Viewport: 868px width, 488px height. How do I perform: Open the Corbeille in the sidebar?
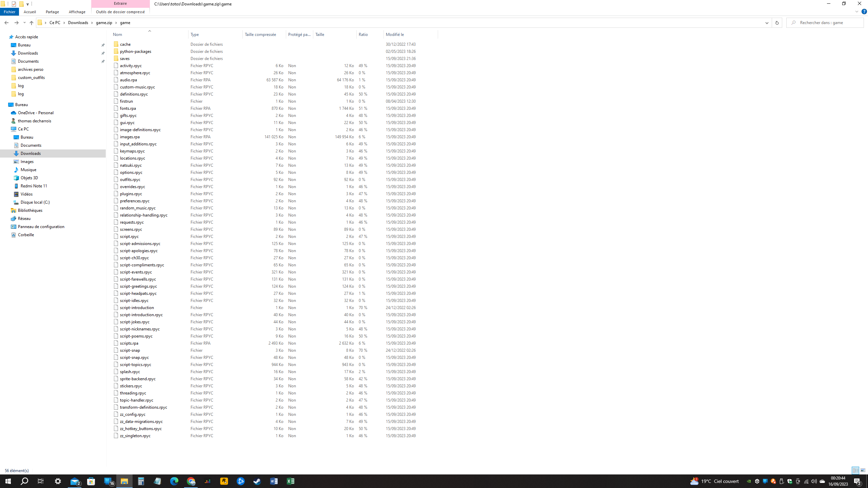click(26, 235)
